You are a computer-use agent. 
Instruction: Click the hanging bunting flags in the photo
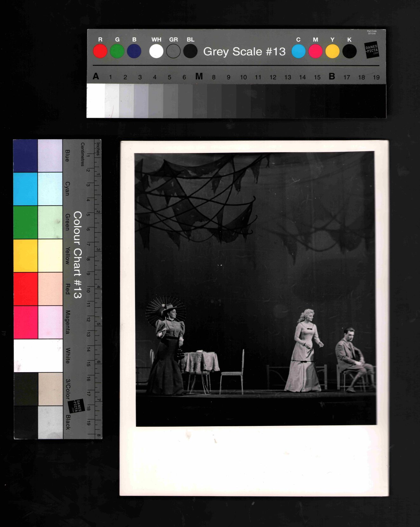pos(197,197)
